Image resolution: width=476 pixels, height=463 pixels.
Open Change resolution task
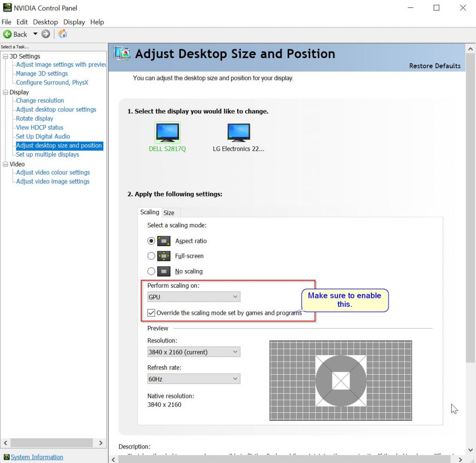coord(40,100)
